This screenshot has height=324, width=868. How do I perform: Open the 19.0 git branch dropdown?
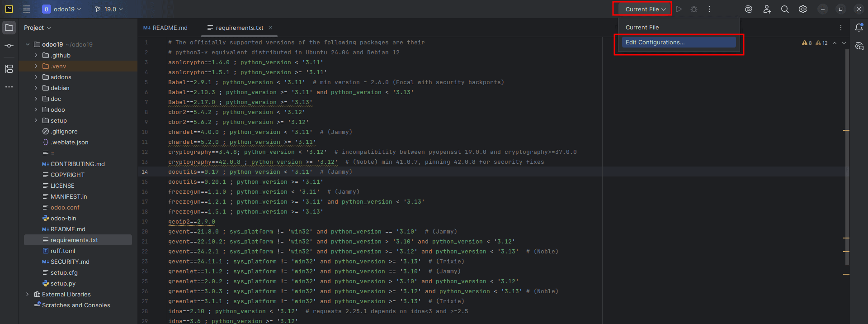coord(109,9)
